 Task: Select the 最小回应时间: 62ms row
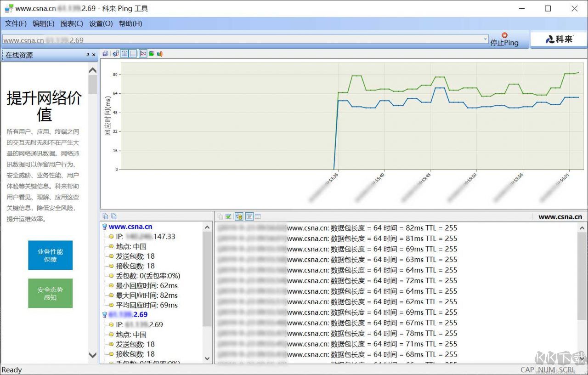147,286
